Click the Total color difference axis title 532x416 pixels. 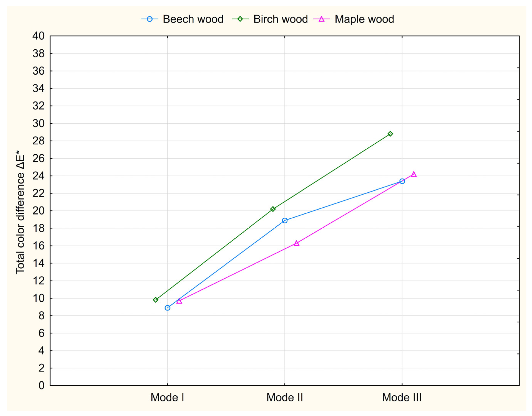pyautogui.click(x=20, y=212)
